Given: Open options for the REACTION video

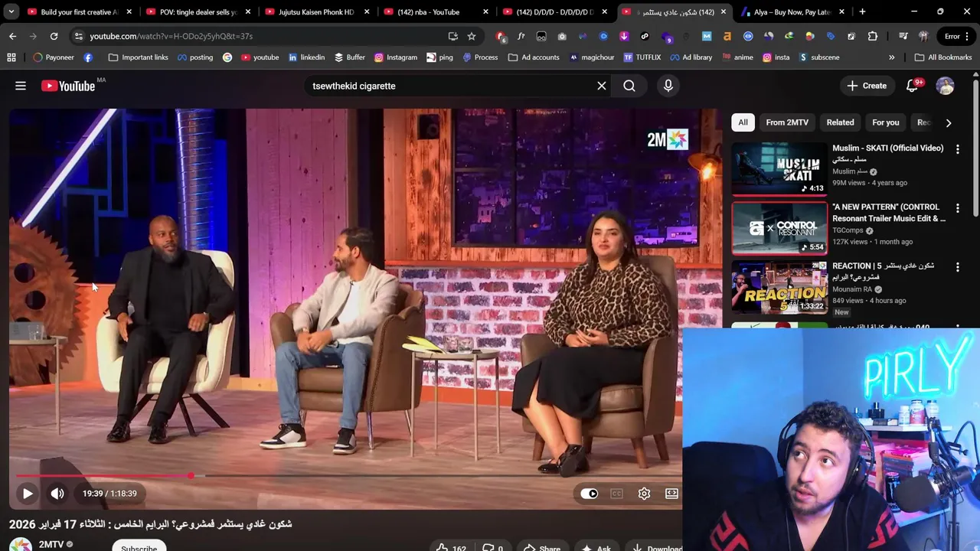Looking at the screenshot, I should point(958,267).
